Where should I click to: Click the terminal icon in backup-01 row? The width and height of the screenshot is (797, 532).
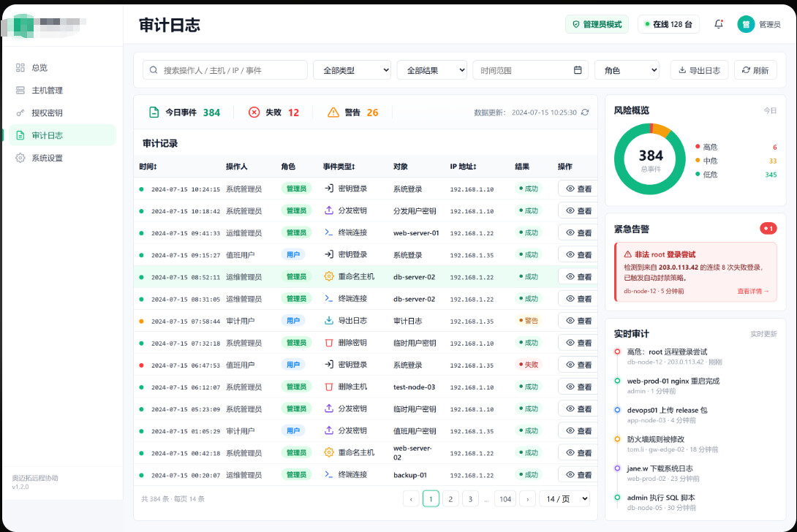(x=329, y=474)
